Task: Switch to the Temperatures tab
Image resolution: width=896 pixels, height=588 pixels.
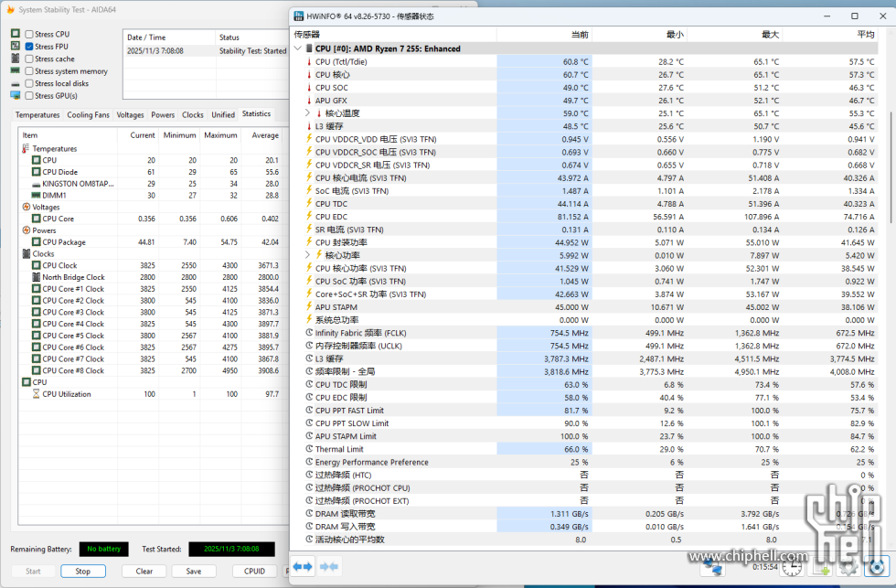Action: pos(37,115)
